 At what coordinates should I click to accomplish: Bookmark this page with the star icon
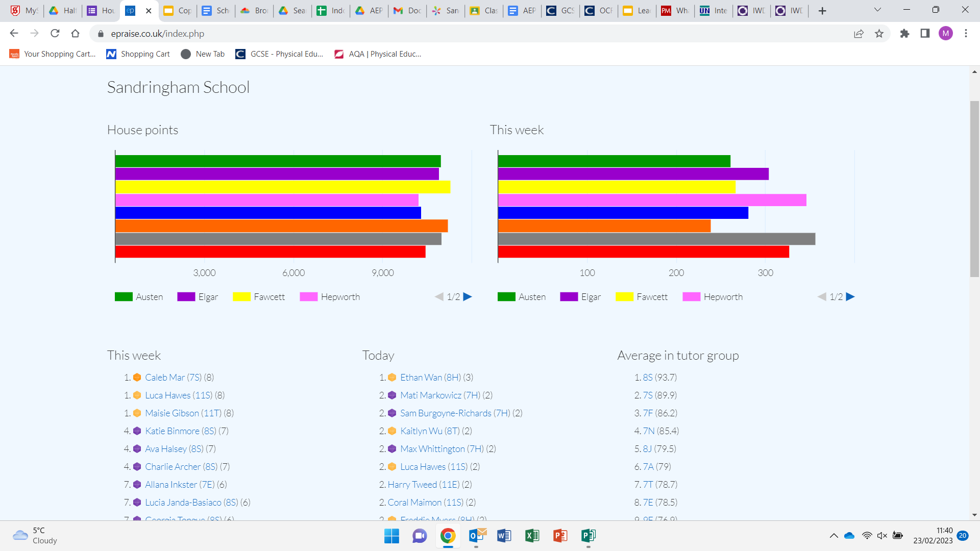pos(879,33)
